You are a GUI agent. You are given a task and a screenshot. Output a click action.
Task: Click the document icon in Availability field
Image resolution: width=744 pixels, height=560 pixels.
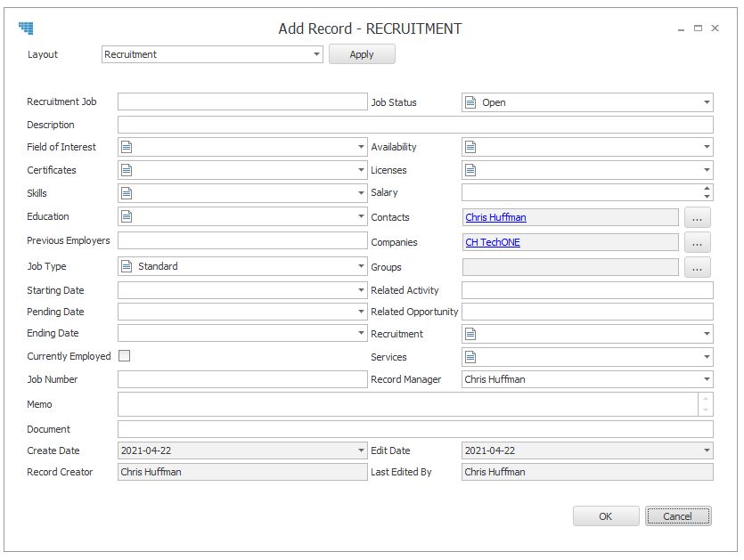tap(470, 147)
